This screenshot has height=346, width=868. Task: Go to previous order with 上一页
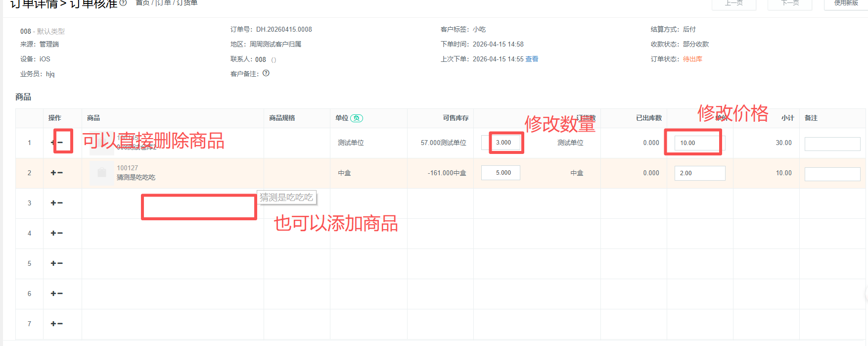coord(734,3)
